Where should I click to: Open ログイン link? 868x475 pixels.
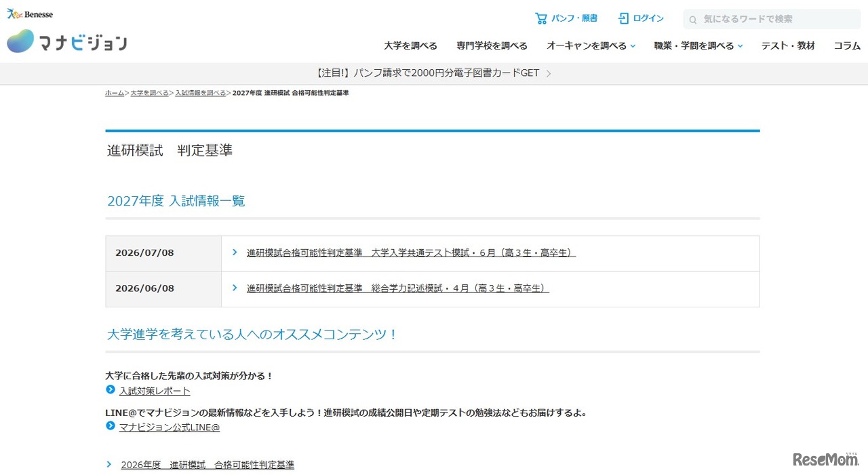click(648, 18)
